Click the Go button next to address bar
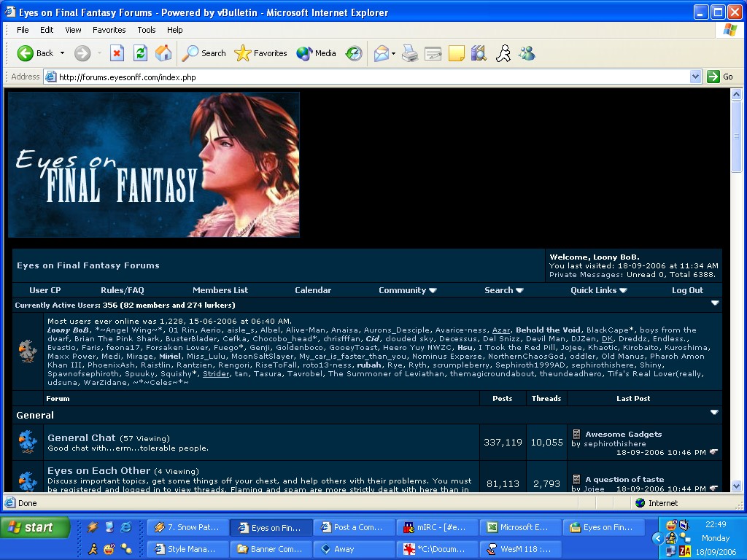Viewport: 747px width, 560px height. (720, 76)
